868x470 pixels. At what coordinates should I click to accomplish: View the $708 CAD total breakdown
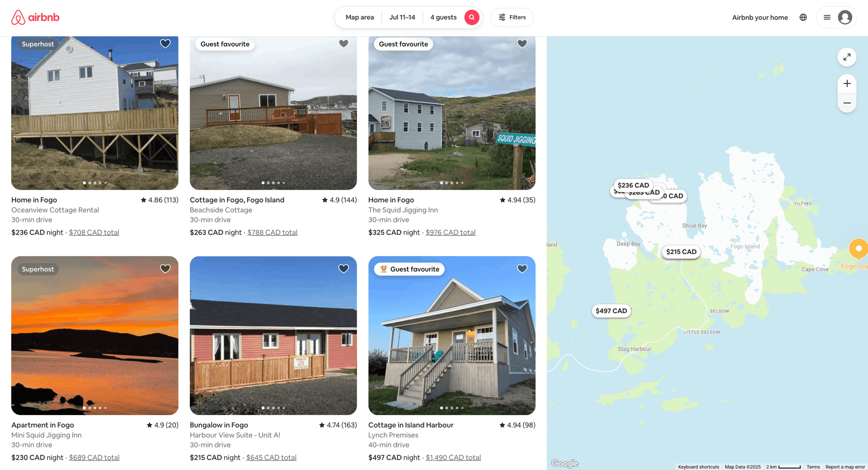click(94, 232)
